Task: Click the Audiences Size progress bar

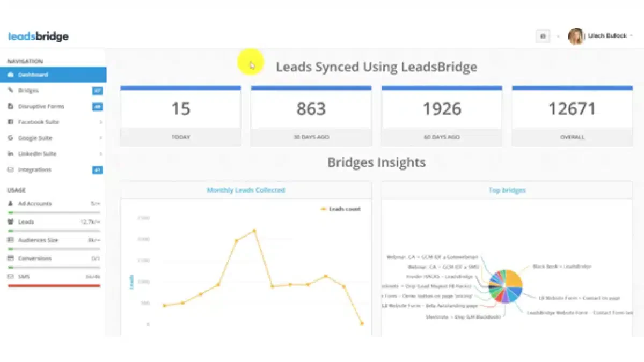Action: coord(54,249)
